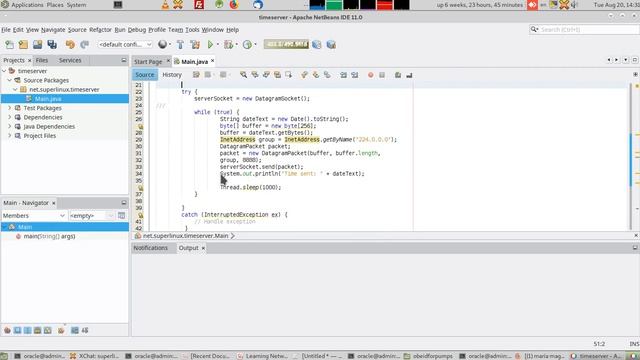Click the Comment icon in editor toolbar
The image size is (640, 360).
click(398, 75)
